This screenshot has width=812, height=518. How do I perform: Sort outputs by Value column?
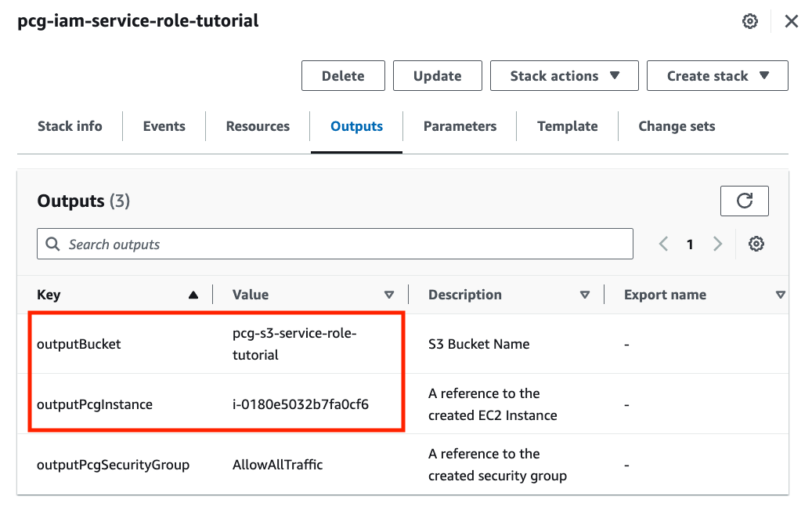coord(389,295)
